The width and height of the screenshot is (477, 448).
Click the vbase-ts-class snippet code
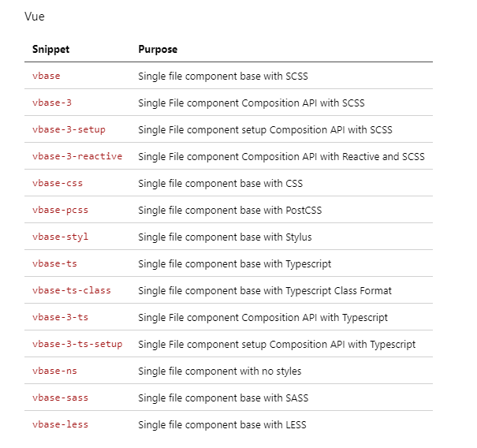[x=72, y=290]
